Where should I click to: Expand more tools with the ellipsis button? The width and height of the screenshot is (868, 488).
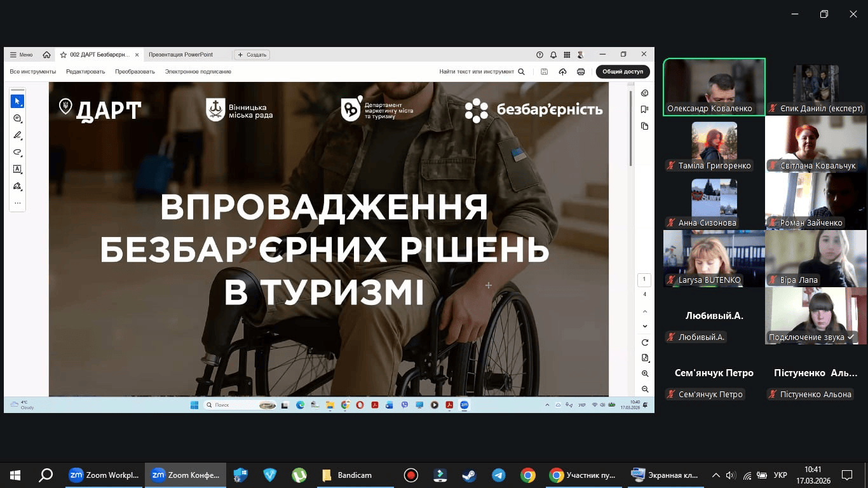pos(18,203)
